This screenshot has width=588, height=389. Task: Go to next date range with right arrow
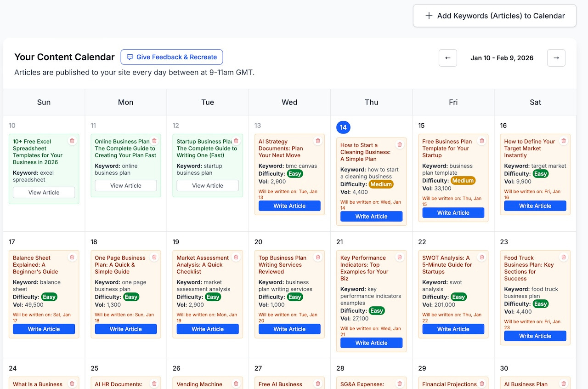click(556, 58)
